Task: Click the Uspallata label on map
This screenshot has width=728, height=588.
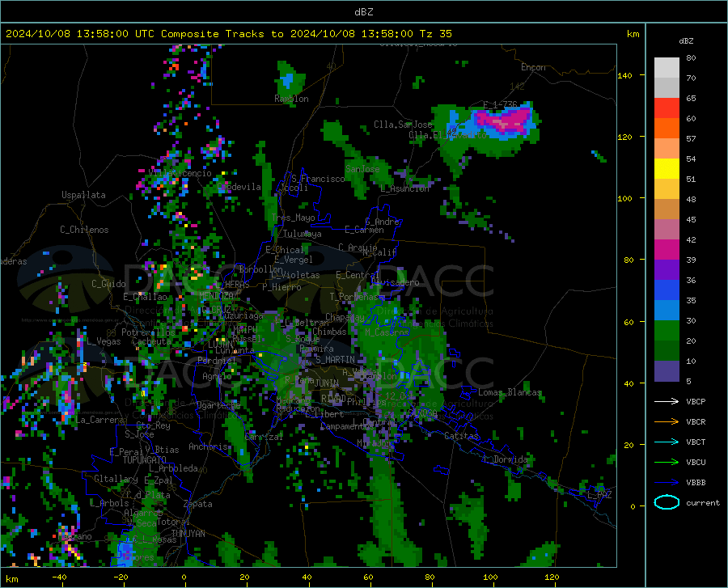Action: coord(83,195)
